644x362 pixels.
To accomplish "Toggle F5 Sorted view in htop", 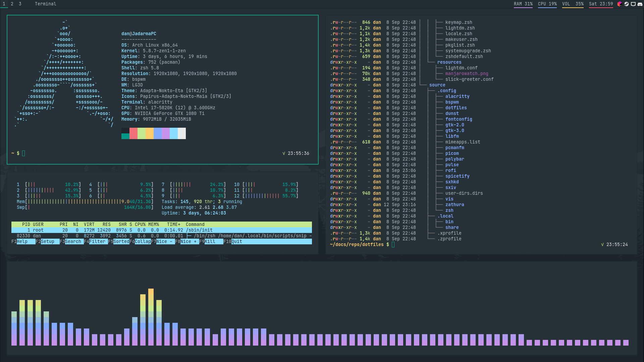I will [119, 242].
